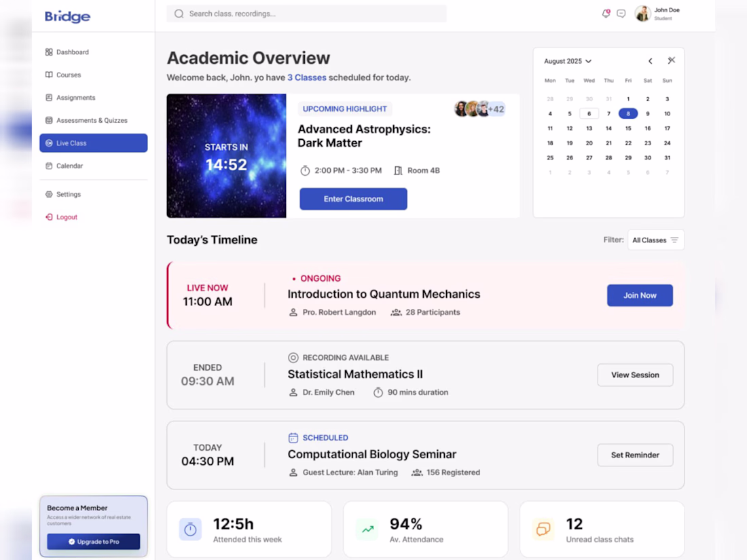Click the Room 4B door icon
Image resolution: width=747 pixels, height=560 pixels.
pos(398,170)
